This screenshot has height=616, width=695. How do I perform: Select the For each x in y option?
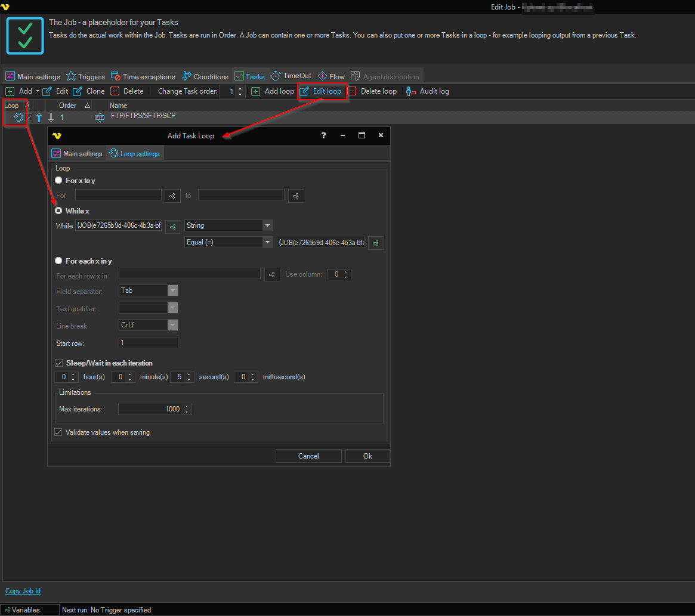click(58, 261)
